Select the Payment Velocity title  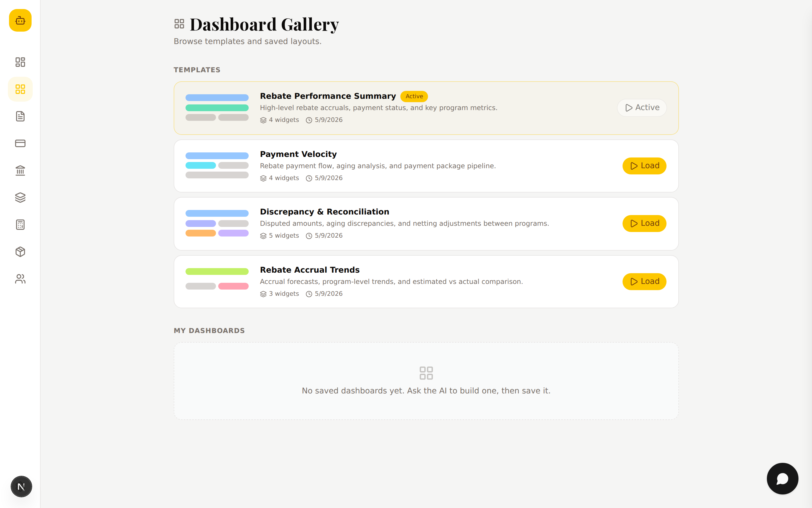coord(298,154)
